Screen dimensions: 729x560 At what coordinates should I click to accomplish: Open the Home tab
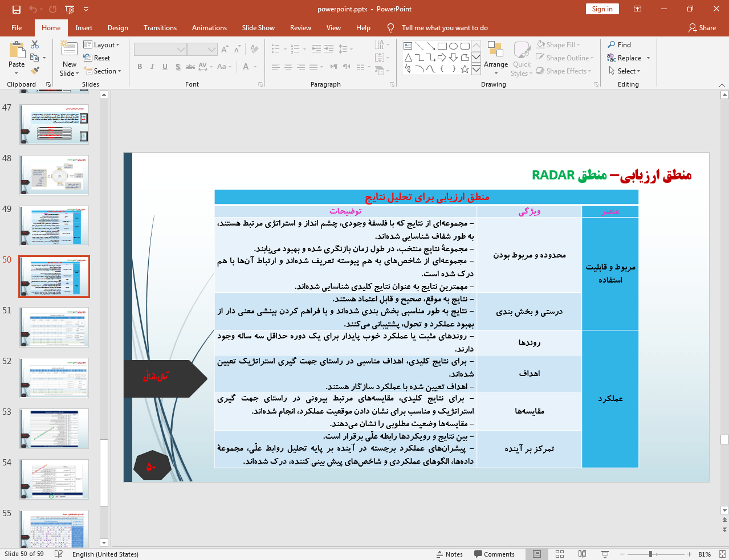[x=51, y=28]
